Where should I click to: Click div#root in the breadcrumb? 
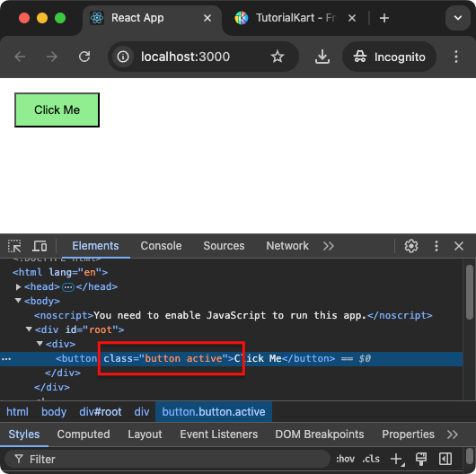(101, 412)
